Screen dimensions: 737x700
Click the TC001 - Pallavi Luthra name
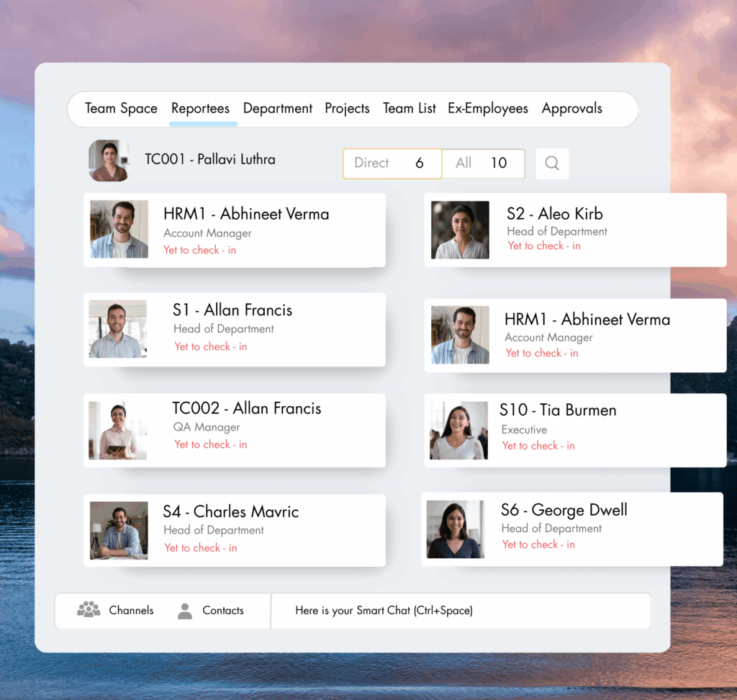(210, 159)
